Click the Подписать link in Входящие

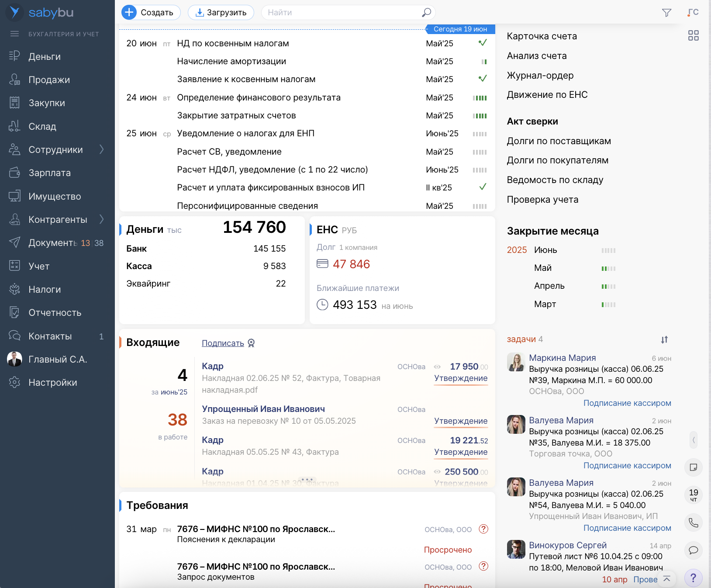tap(223, 343)
